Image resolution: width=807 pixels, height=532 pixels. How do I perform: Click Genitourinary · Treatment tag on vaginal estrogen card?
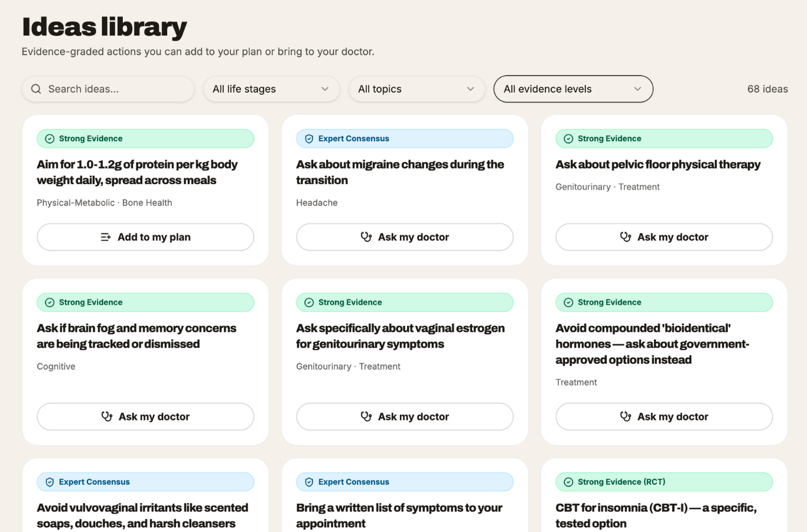(348, 366)
